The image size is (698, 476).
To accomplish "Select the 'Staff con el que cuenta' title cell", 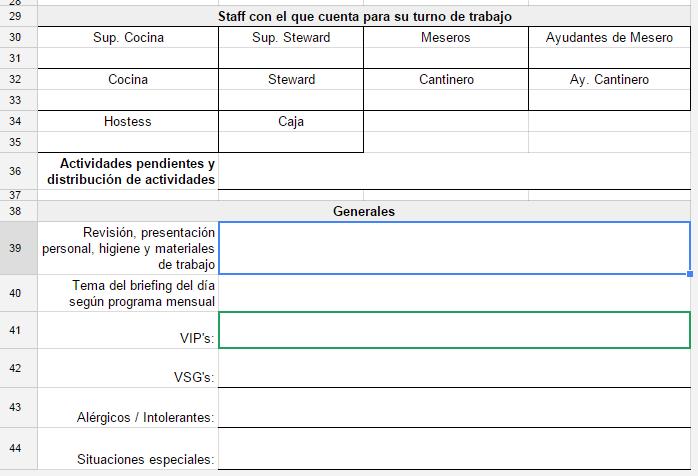I will [364, 17].
